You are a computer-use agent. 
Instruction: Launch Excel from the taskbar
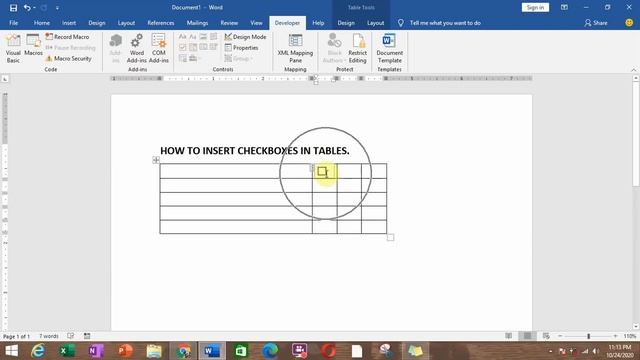pos(67,351)
